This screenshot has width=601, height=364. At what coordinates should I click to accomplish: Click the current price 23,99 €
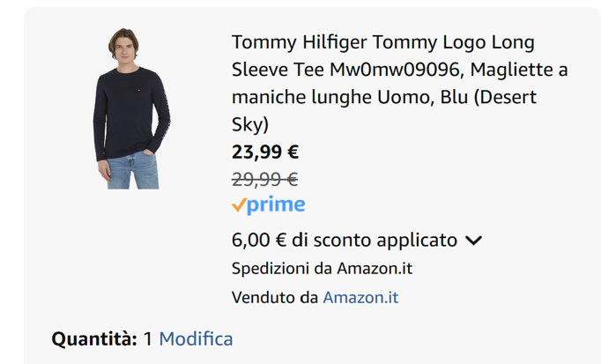265,152
